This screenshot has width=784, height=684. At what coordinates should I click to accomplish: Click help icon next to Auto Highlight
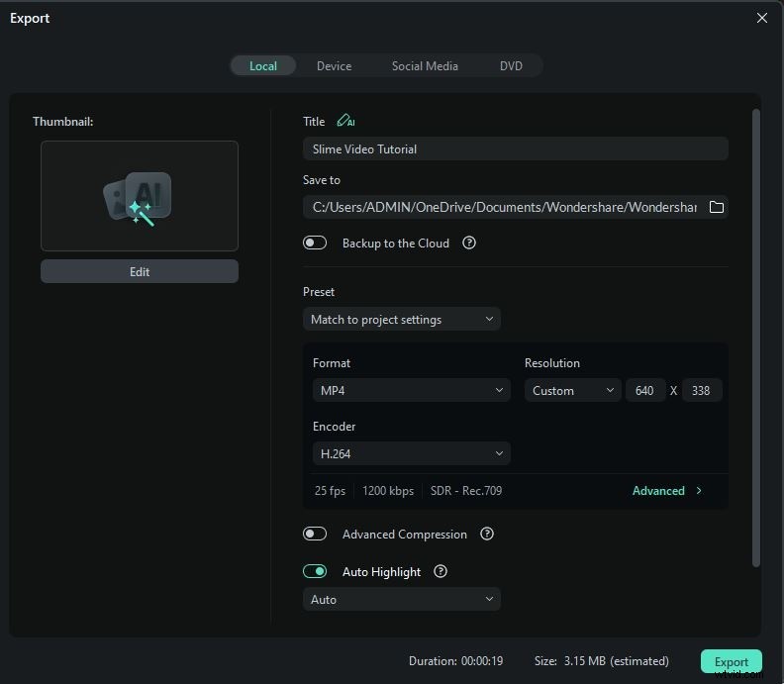[x=441, y=571]
